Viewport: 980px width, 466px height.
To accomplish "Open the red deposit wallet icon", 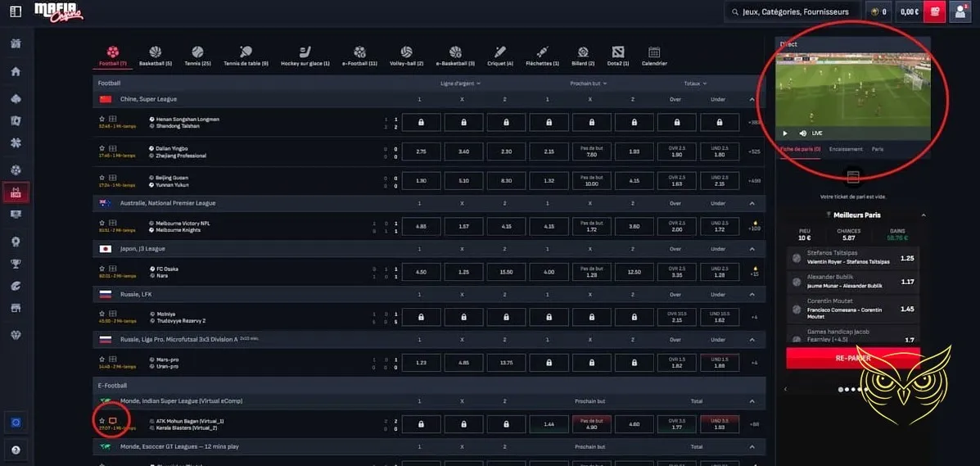I will (x=934, y=11).
